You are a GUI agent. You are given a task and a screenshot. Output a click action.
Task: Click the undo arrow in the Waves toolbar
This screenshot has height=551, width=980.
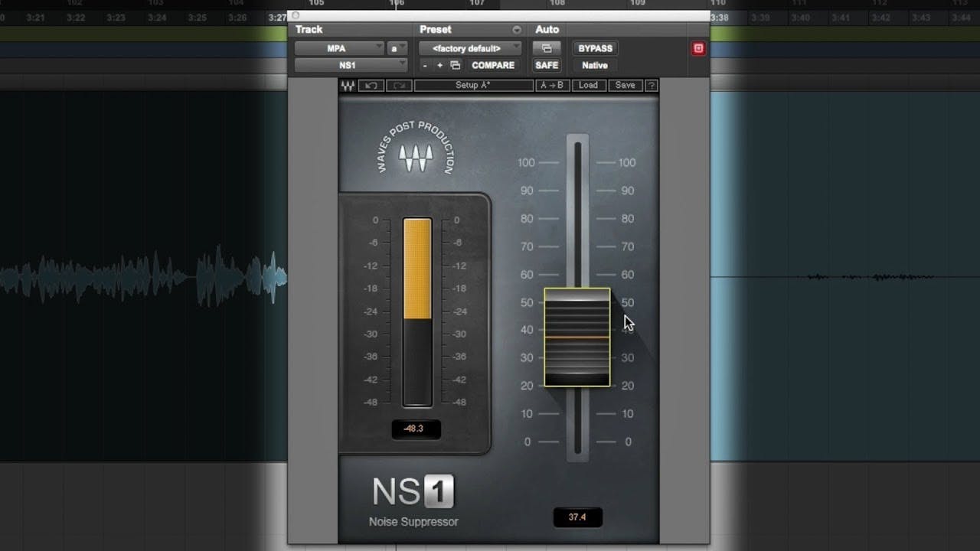pos(371,86)
